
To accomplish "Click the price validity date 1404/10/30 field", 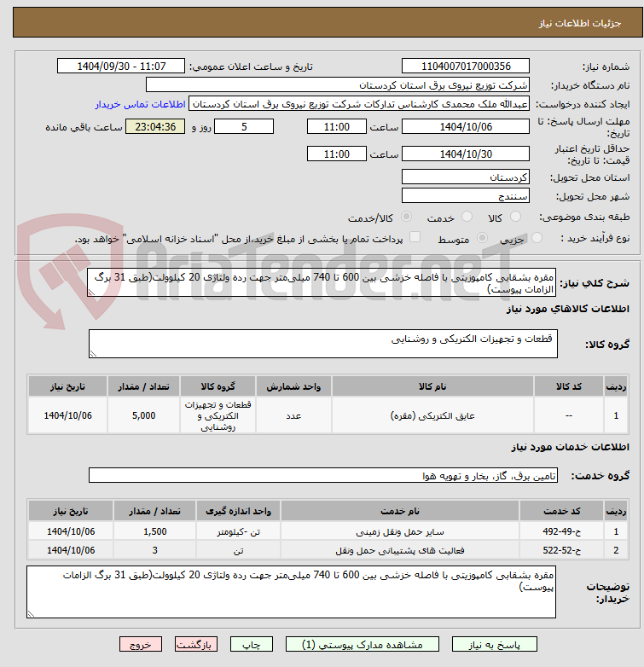I will pos(466,154).
